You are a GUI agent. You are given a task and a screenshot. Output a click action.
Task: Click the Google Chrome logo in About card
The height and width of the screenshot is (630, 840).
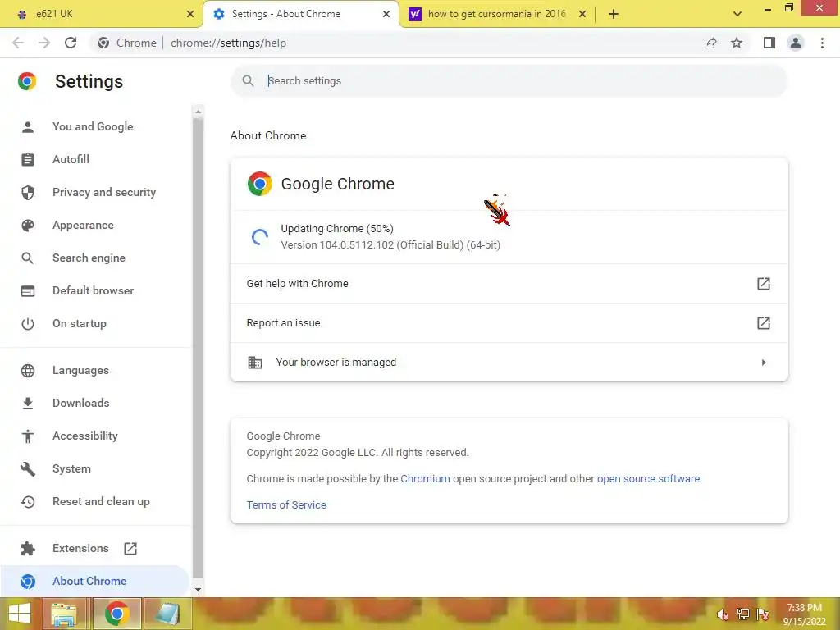260,184
